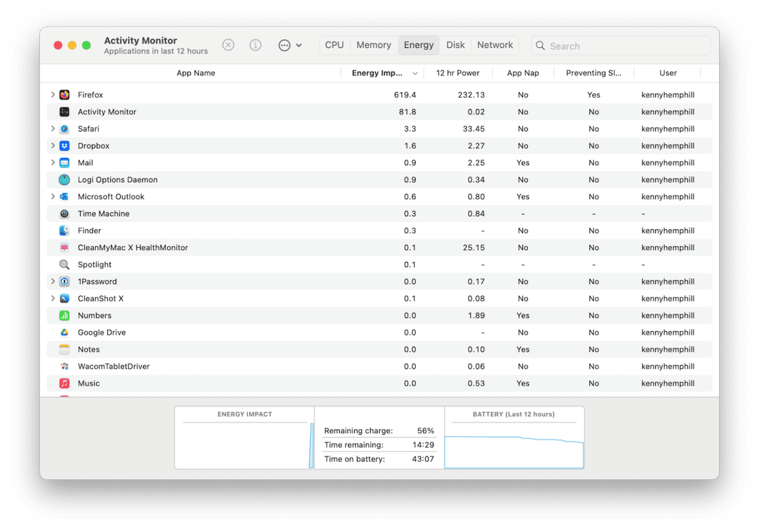Sort by 12 hr Power column
Viewport: 759px width, 532px height.
458,73
